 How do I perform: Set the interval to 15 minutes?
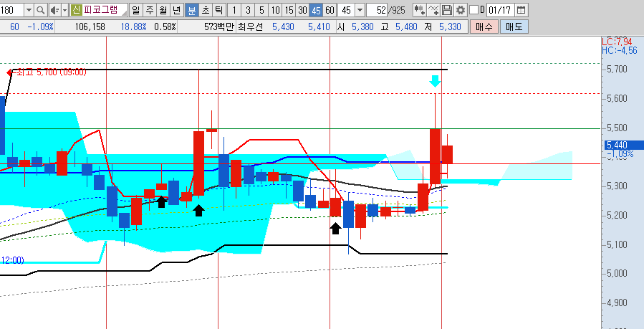289,9
